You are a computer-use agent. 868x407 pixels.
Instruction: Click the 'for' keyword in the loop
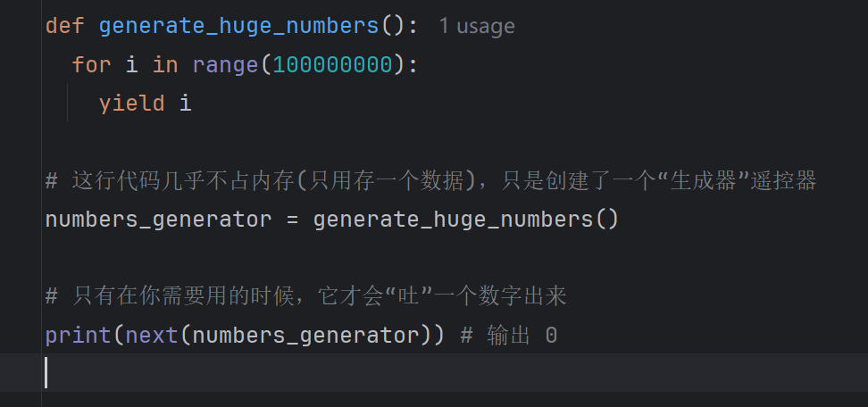pos(91,65)
